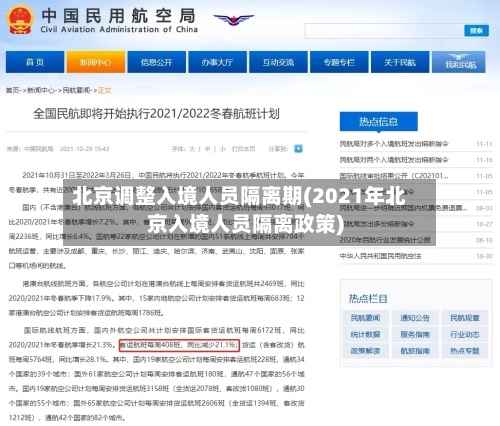
Task: Open 中华人民共和国民用航空法 link
Action: pos(380,256)
